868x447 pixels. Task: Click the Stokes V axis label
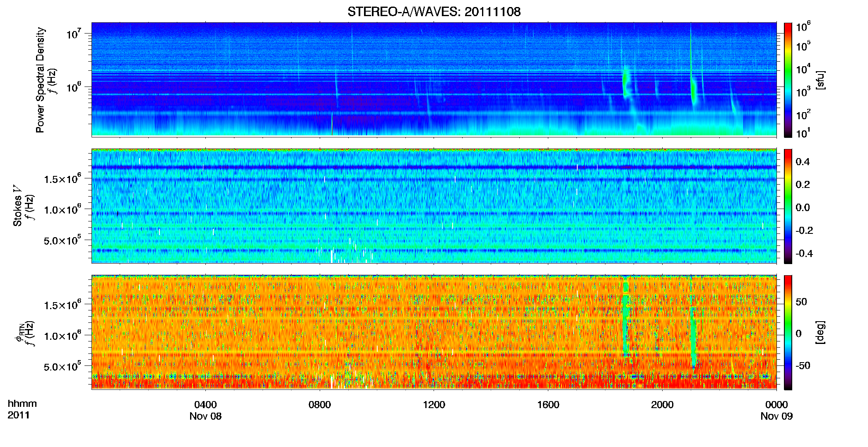pos(18,206)
